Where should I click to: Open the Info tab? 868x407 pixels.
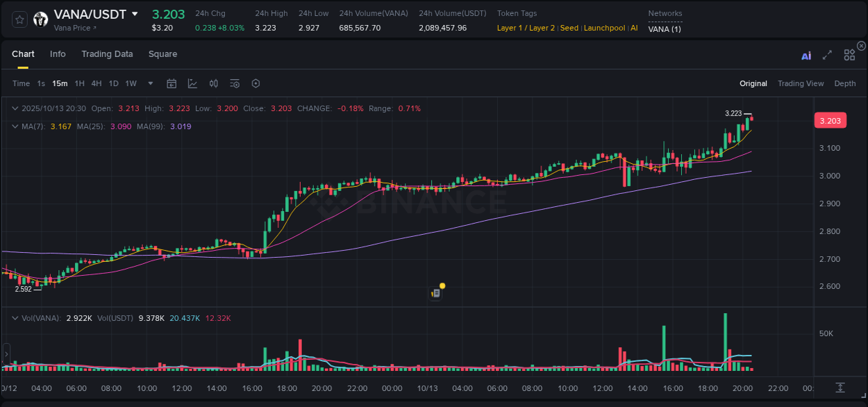point(58,54)
